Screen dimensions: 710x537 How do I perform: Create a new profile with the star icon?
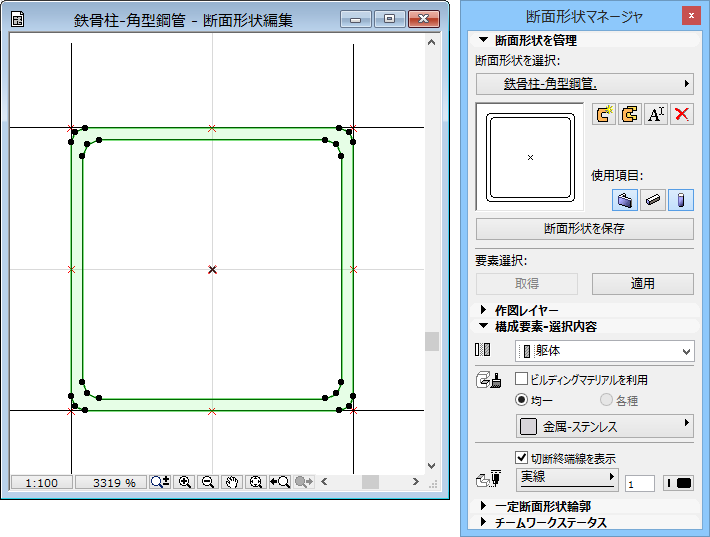(603, 114)
